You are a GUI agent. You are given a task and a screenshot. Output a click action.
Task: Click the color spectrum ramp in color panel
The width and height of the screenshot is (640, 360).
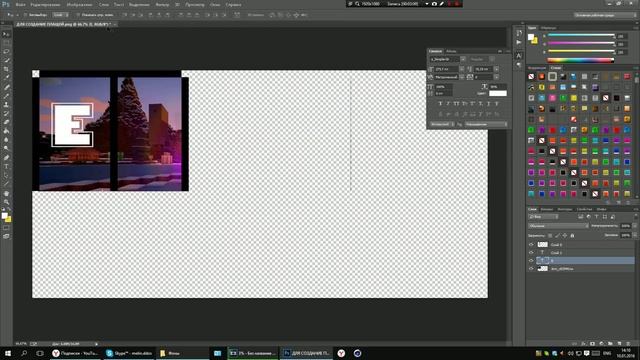click(x=581, y=60)
